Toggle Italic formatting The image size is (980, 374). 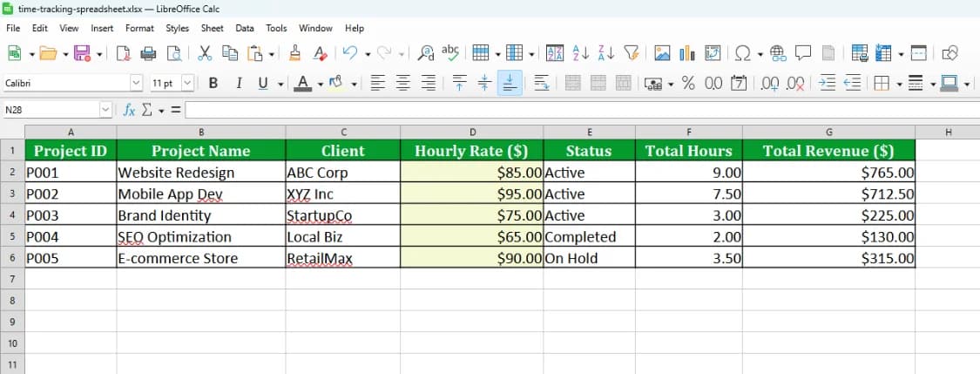(x=238, y=83)
